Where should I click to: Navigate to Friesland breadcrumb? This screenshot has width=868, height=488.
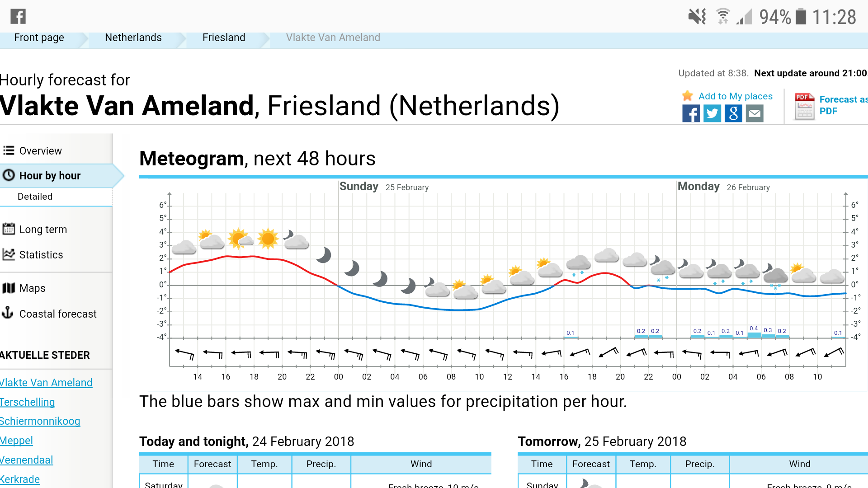tap(224, 38)
